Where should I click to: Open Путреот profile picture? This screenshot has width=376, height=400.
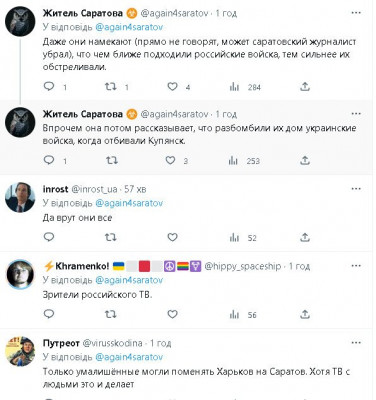20,351
